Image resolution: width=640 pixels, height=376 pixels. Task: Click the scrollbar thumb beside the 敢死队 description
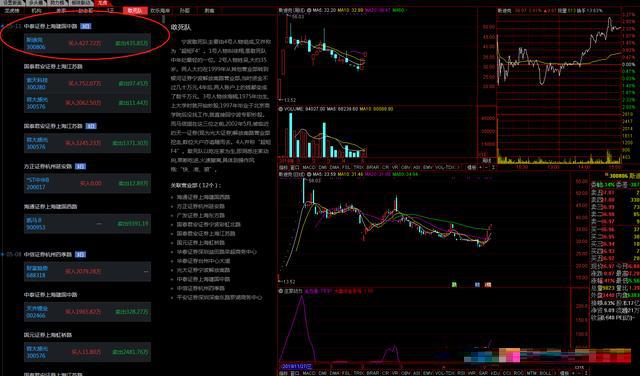pos(164,19)
